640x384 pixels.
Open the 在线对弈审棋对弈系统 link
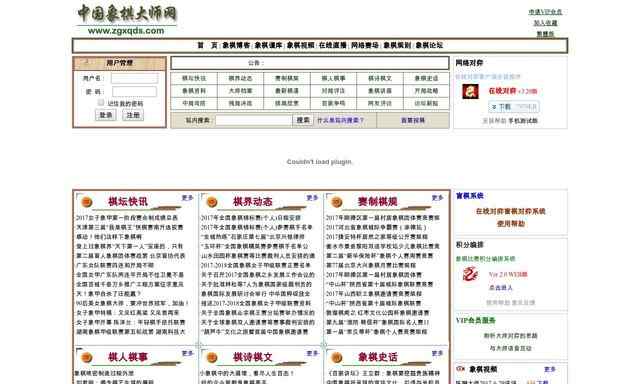click(511, 211)
